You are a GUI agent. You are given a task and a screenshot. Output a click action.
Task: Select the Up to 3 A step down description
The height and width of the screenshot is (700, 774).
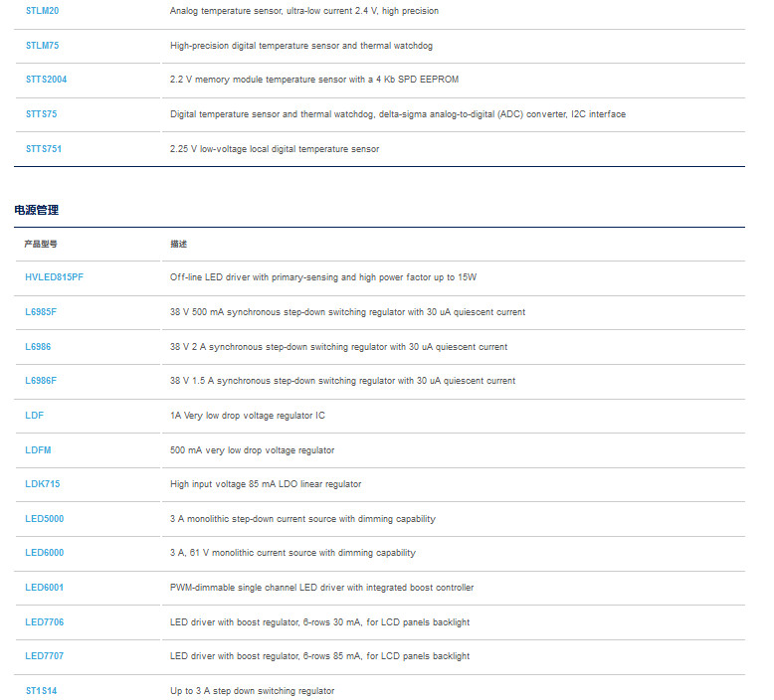[x=253, y=691]
